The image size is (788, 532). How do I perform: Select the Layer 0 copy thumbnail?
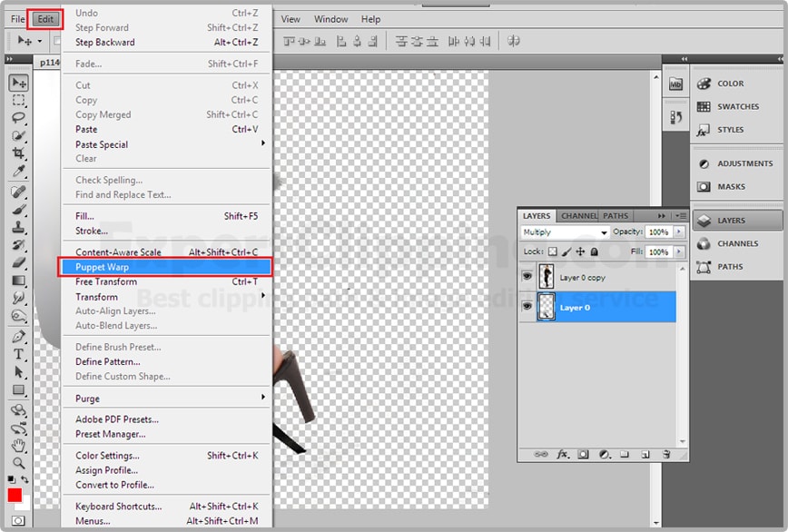(547, 278)
